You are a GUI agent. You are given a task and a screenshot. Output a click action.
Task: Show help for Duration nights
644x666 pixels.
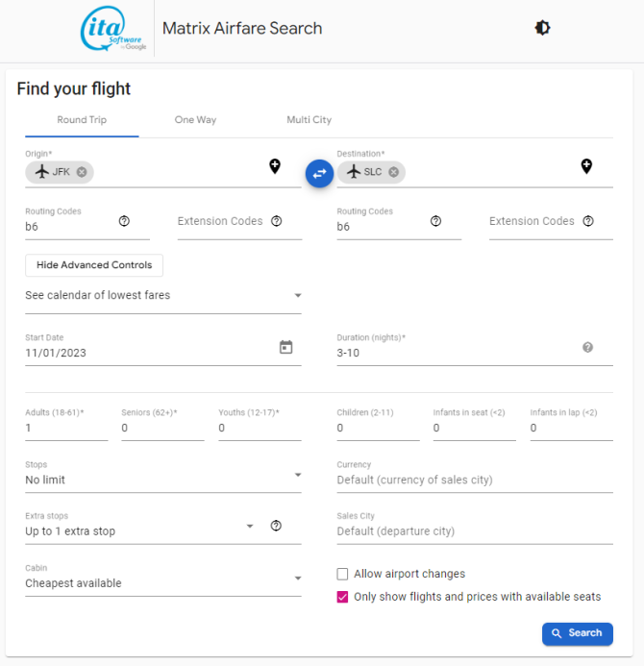coord(587,348)
